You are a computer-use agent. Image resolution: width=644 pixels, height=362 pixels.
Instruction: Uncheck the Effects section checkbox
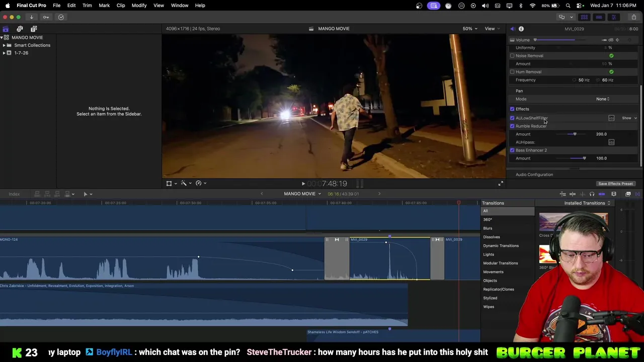pyautogui.click(x=512, y=109)
